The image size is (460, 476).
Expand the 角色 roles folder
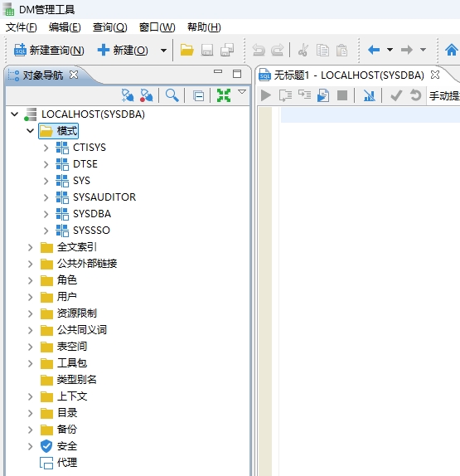click(x=30, y=280)
